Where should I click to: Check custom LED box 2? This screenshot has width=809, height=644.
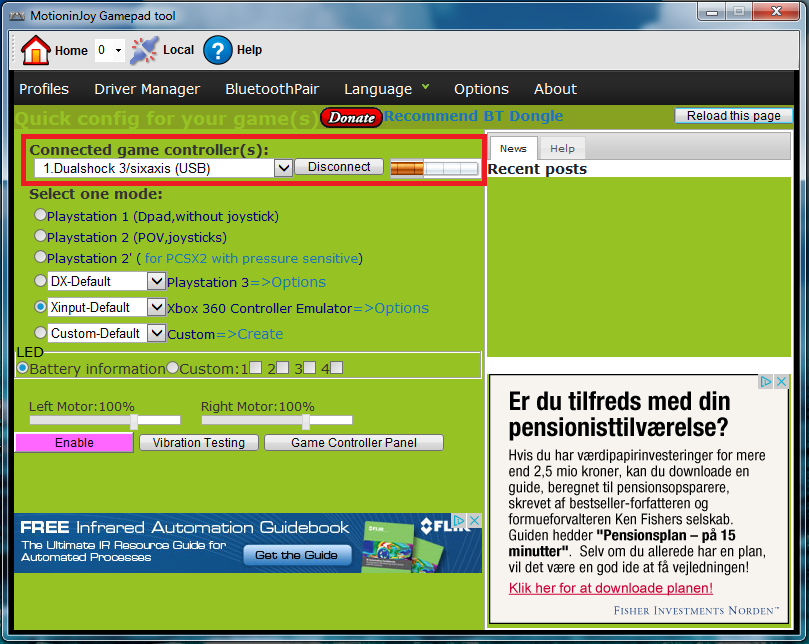point(282,367)
